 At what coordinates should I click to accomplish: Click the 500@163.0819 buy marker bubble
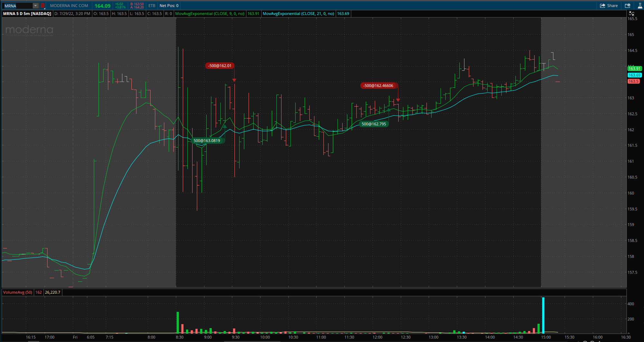pos(206,141)
